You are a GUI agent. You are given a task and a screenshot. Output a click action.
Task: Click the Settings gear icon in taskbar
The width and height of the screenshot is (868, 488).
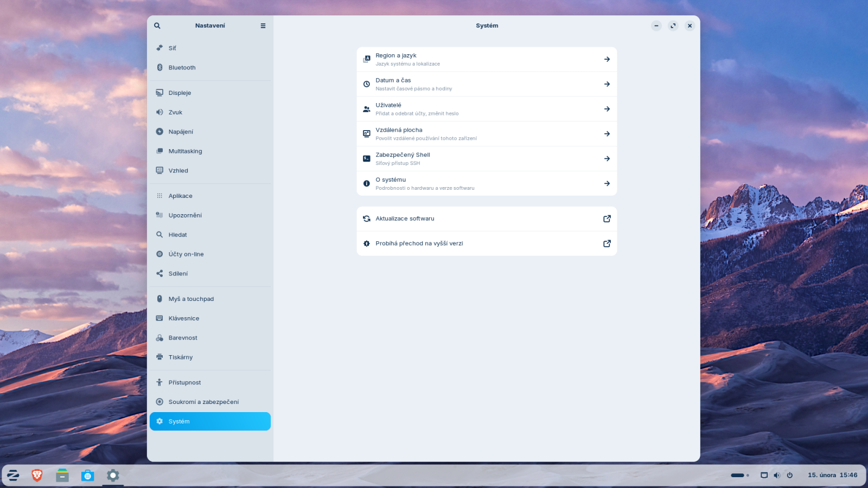coord(113,476)
